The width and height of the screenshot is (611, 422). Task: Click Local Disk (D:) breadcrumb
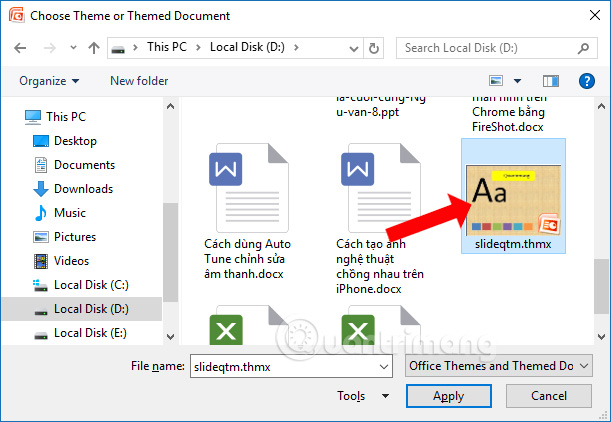click(247, 47)
